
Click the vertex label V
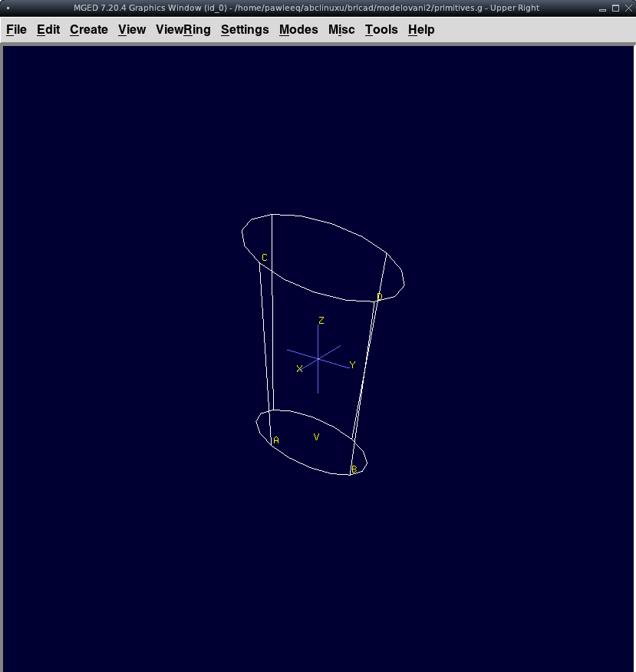(x=316, y=436)
